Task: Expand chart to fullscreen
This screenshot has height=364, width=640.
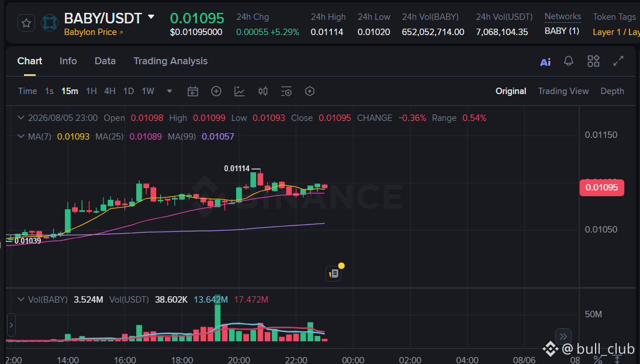Action: point(618,61)
